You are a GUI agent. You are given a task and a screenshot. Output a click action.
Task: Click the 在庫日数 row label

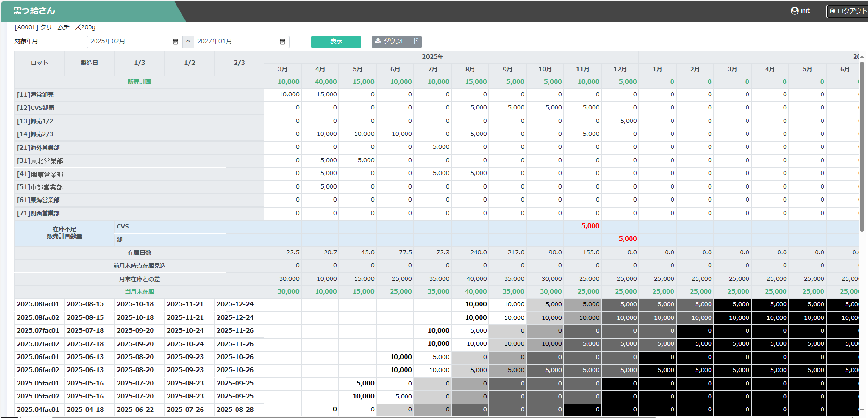pyautogui.click(x=139, y=253)
